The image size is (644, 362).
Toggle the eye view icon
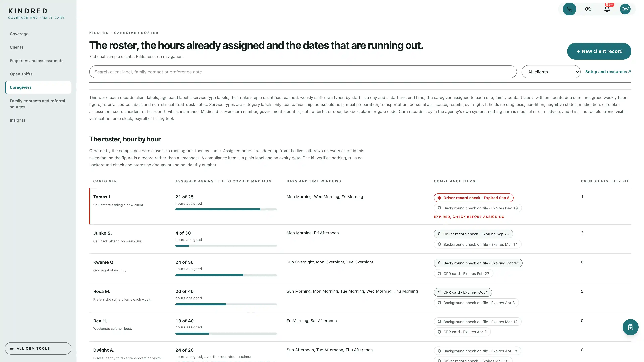588,9
